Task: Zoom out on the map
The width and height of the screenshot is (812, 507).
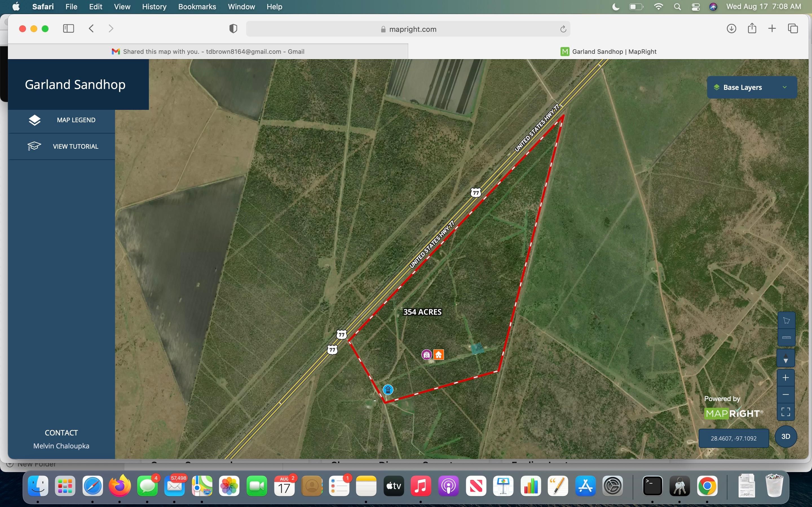Action: 786,394
